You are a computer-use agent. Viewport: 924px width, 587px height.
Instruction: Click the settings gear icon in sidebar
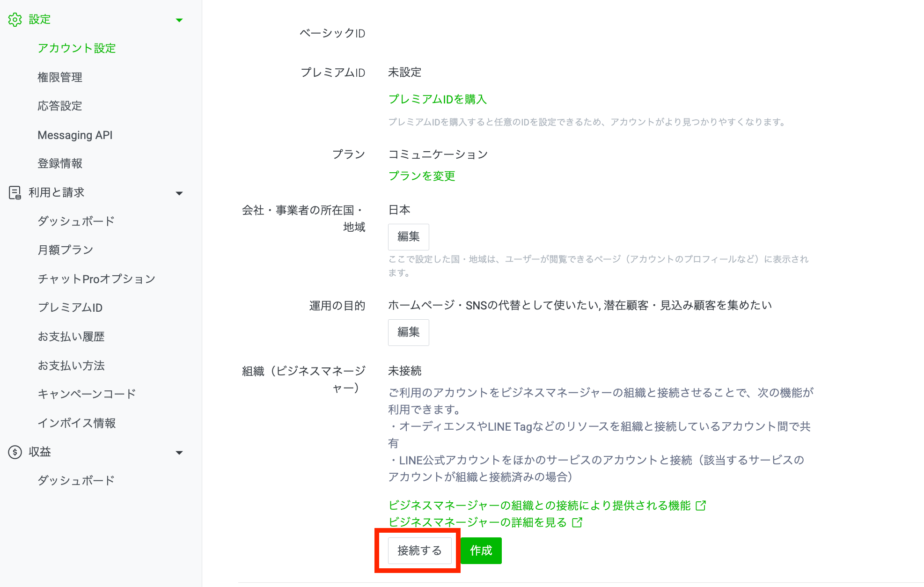click(x=15, y=20)
